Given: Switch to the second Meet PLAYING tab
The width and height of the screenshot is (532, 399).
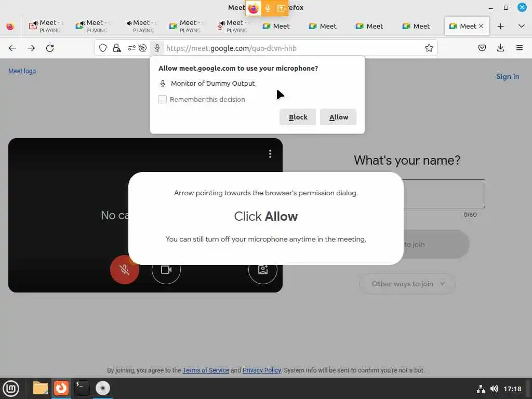Looking at the screenshot, I should click(x=92, y=26).
